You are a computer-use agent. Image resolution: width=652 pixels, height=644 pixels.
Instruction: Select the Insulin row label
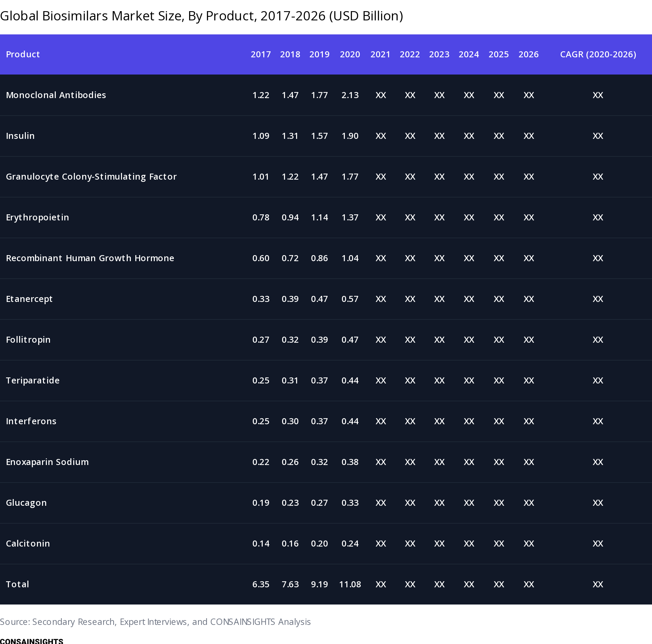(x=20, y=136)
